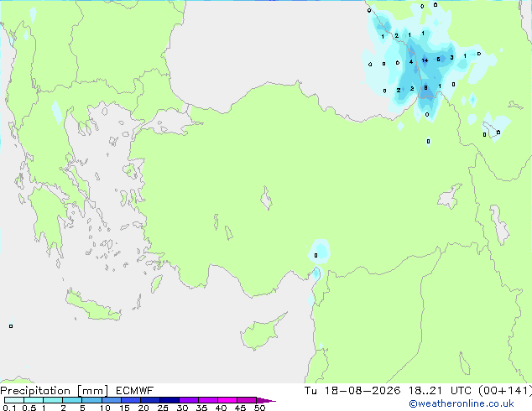532x411 pixels.
Task: Click the island of Crete on the map
Action: 93,307
